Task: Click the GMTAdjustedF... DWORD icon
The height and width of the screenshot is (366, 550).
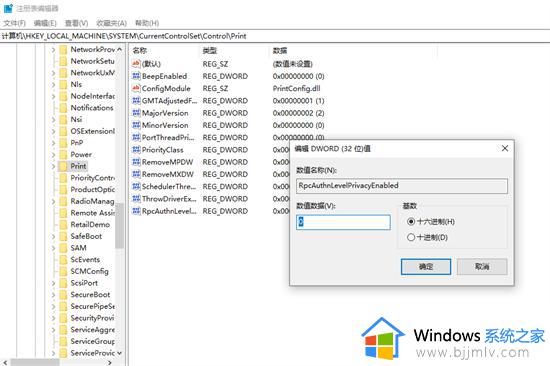Action: [136, 101]
